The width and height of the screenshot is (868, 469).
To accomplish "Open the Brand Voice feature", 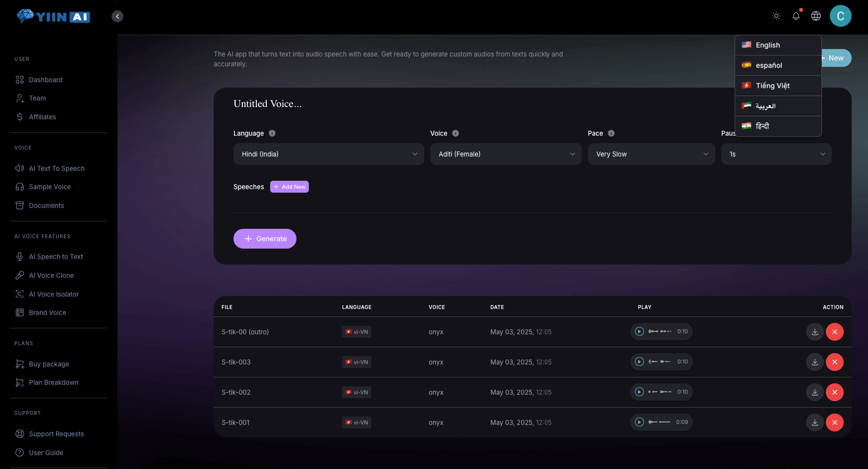I will point(47,313).
